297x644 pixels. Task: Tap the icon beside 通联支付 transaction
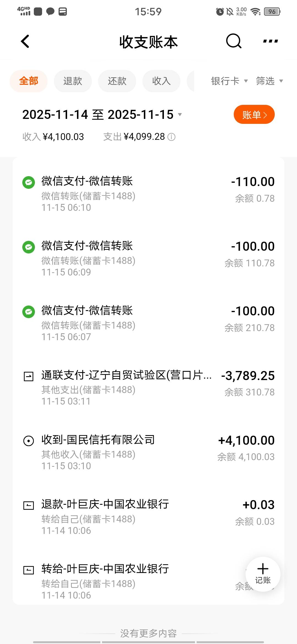pyautogui.click(x=29, y=376)
